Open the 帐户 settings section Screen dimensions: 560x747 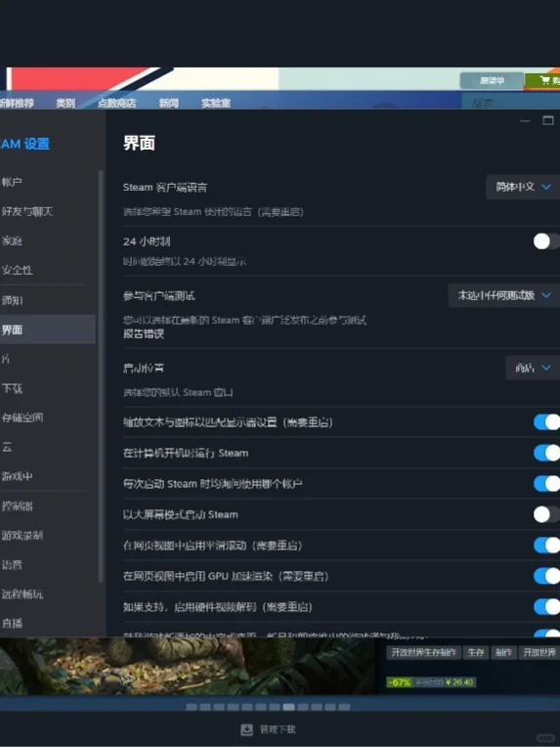click(12, 182)
